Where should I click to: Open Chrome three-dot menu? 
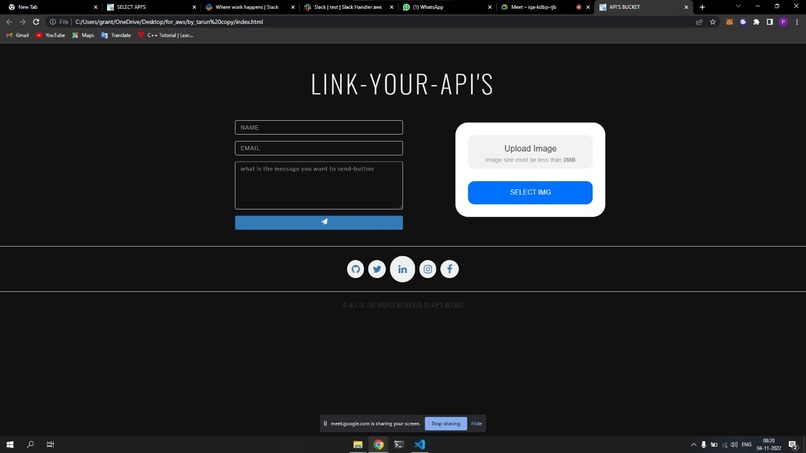[797, 22]
